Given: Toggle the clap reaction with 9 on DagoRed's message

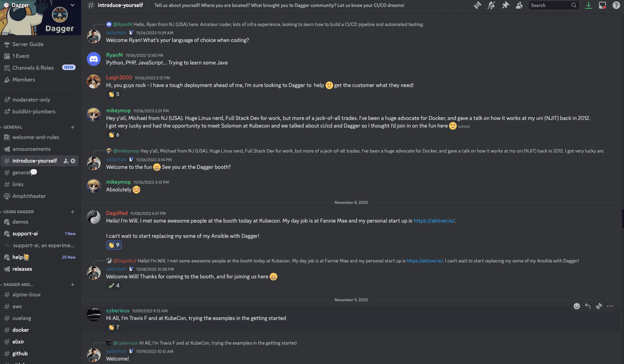Looking at the screenshot, I should pyautogui.click(x=114, y=245).
